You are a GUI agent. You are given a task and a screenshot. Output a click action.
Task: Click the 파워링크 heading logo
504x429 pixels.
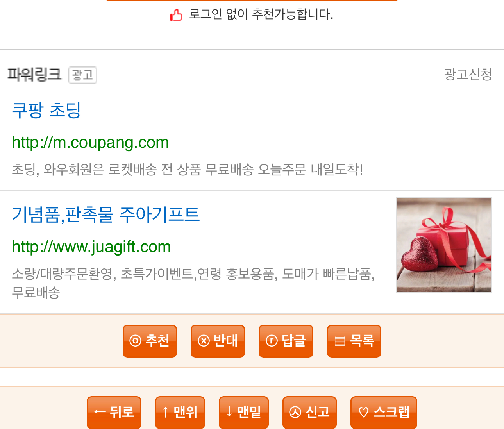34,74
